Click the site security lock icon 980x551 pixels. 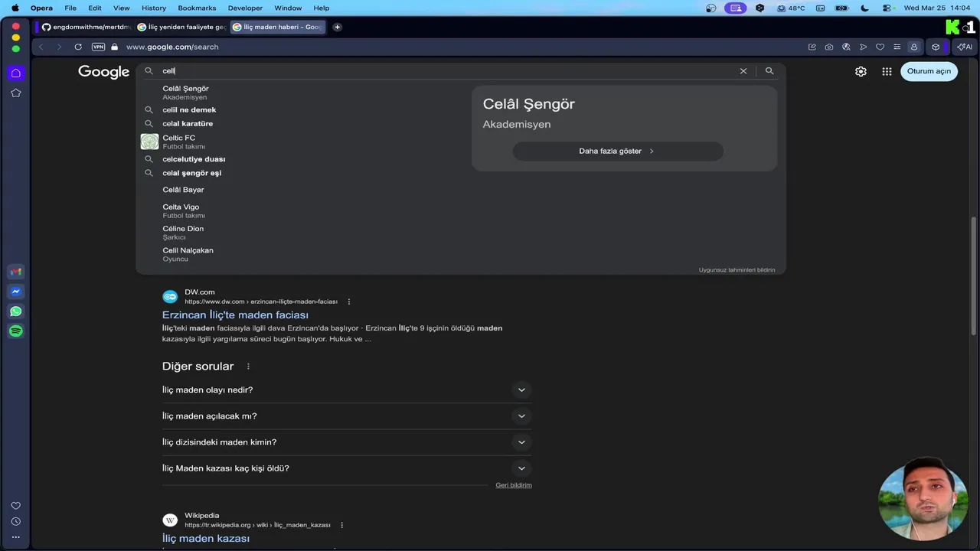[x=115, y=47]
